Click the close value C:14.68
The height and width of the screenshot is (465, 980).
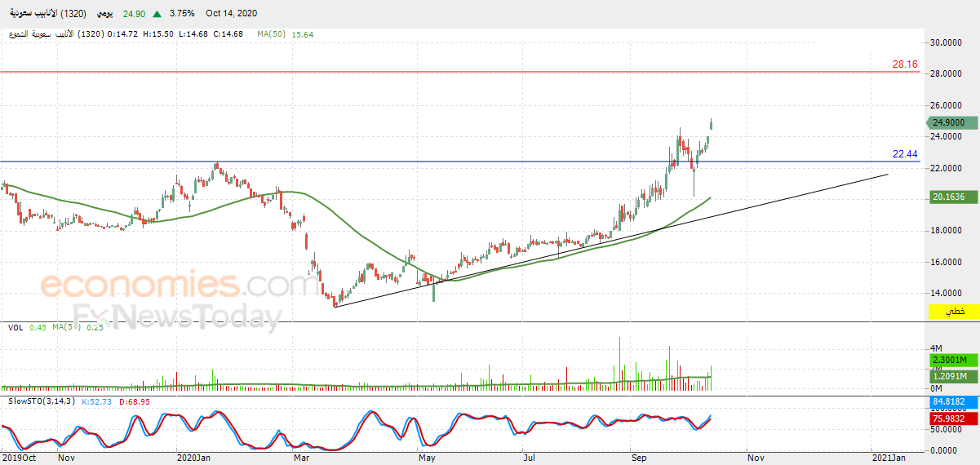[x=227, y=34]
